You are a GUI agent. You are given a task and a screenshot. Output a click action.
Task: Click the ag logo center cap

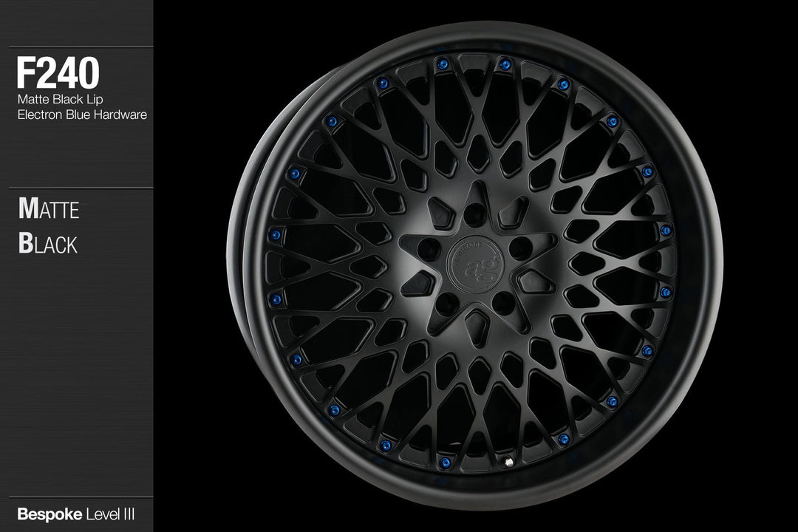[473, 265]
